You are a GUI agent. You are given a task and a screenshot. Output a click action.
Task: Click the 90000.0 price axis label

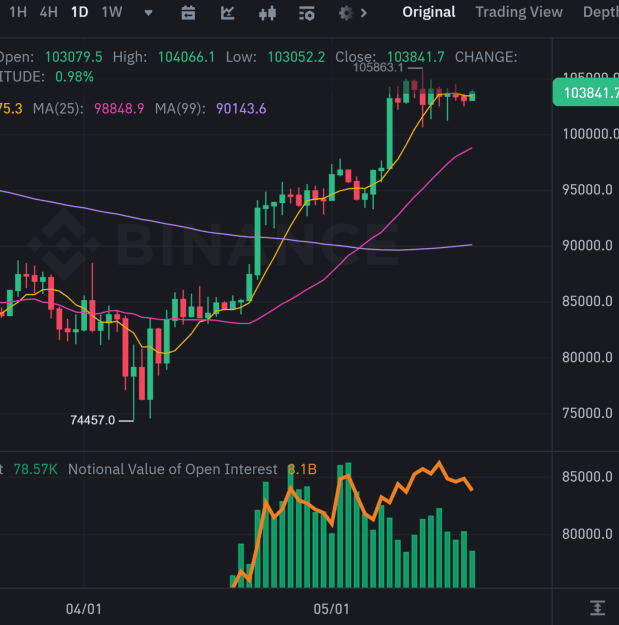click(587, 246)
